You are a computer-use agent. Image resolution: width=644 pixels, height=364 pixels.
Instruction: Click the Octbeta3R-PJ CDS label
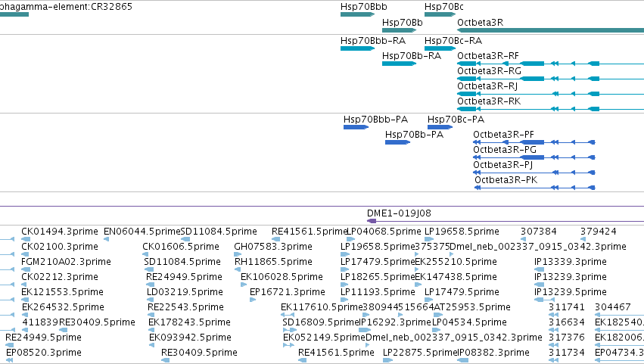[x=502, y=165]
